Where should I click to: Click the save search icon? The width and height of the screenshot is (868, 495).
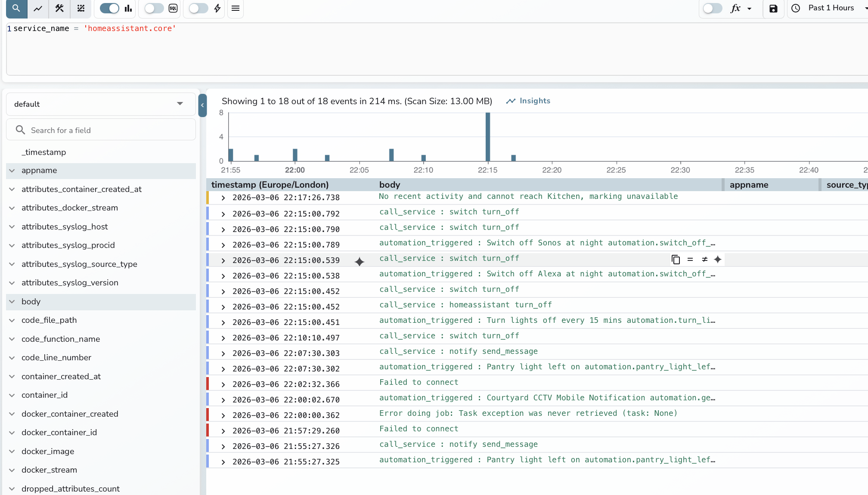(773, 9)
